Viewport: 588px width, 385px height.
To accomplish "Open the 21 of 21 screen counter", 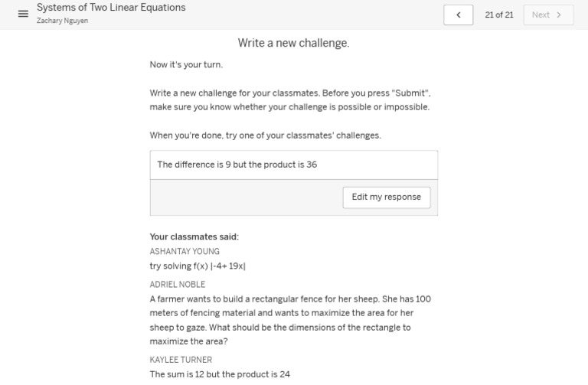I will 499,15.
